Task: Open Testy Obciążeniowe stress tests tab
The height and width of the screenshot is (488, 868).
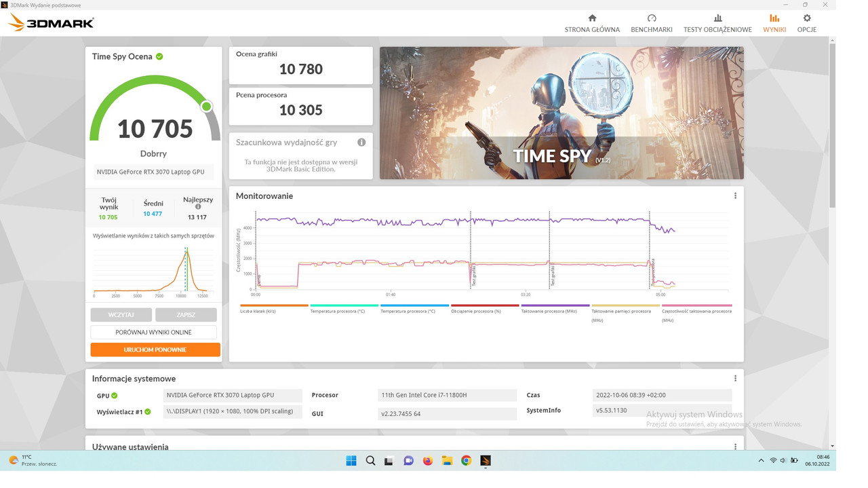Action: tap(717, 24)
